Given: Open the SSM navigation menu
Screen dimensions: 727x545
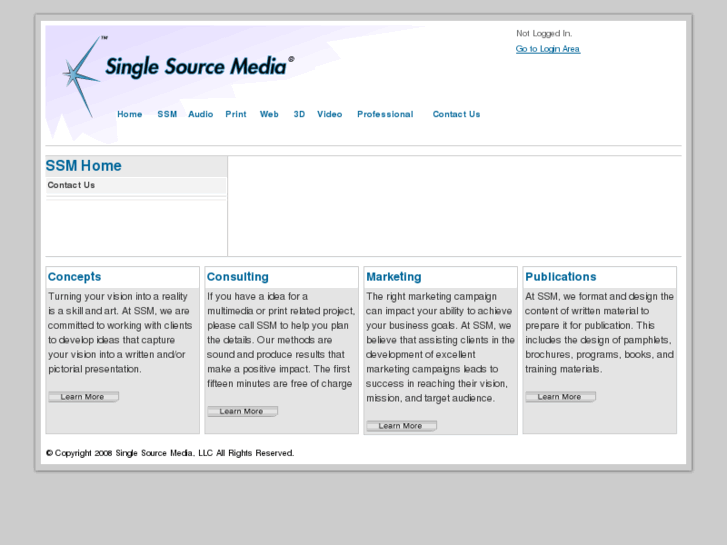Looking at the screenshot, I should pyautogui.click(x=167, y=114).
